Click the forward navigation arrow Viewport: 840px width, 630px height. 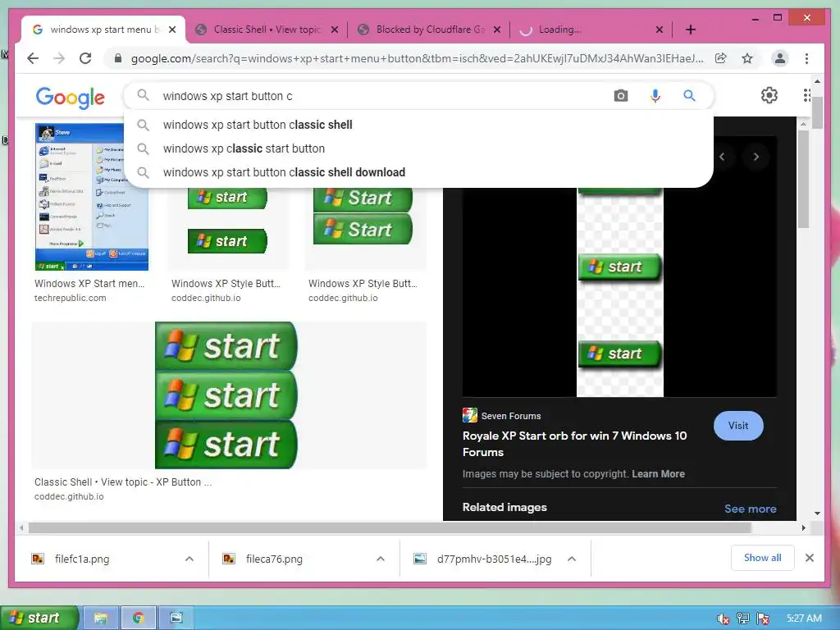(x=59, y=58)
